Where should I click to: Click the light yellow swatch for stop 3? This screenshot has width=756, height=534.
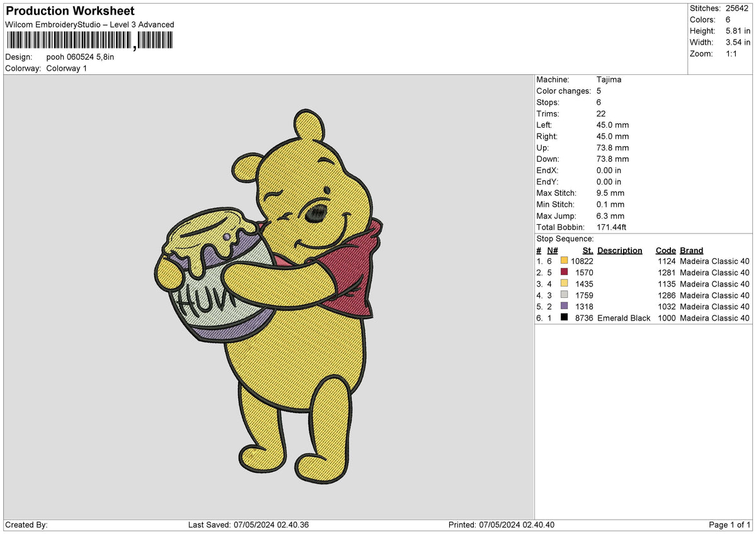point(564,284)
